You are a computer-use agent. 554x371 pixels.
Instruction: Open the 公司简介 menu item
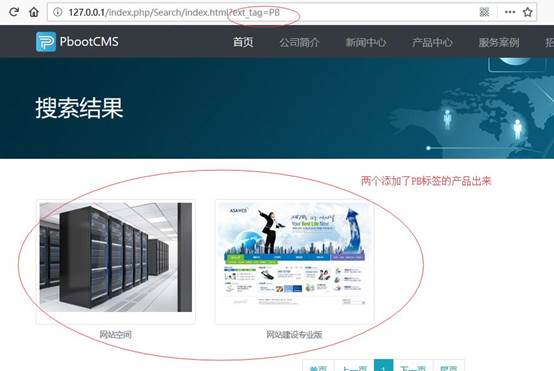(x=300, y=42)
